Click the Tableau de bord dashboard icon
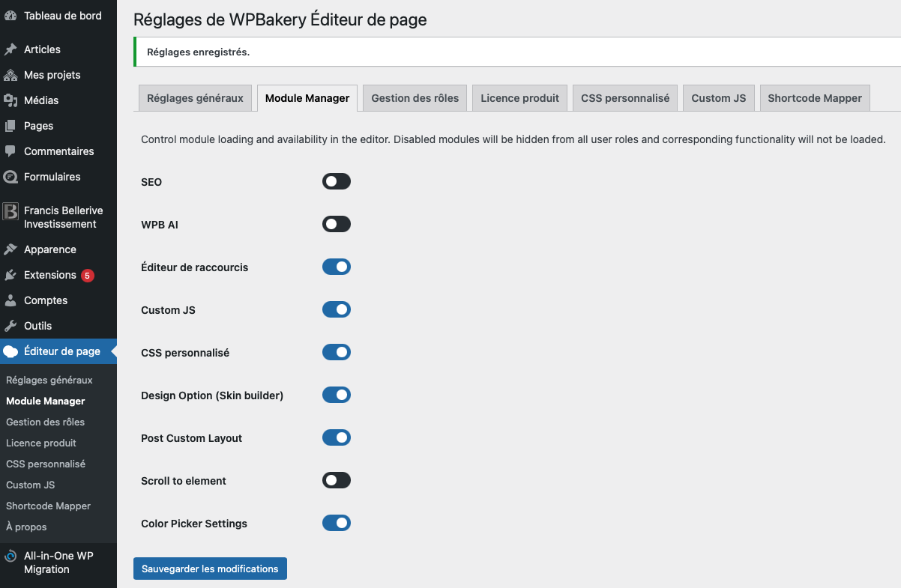The image size is (901, 588). point(10,16)
